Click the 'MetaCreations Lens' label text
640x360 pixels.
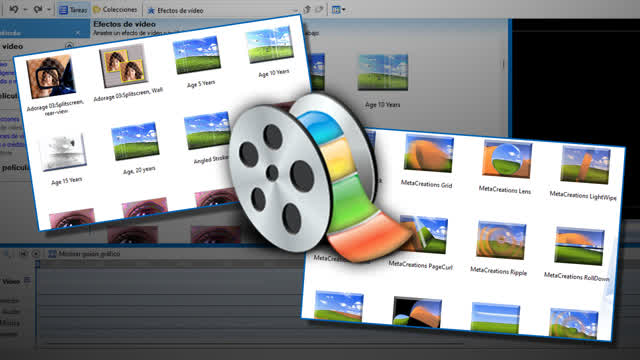click(x=505, y=189)
